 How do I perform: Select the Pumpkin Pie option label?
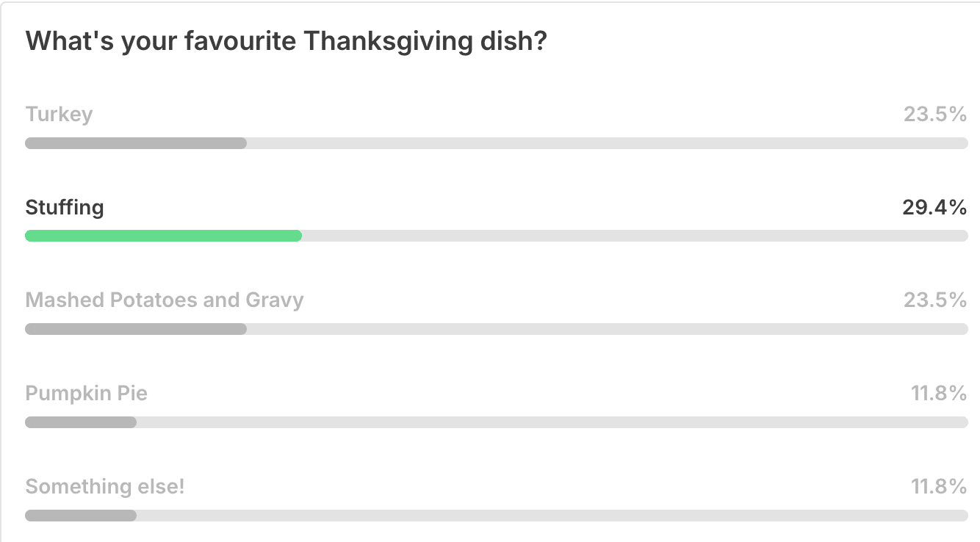click(87, 394)
